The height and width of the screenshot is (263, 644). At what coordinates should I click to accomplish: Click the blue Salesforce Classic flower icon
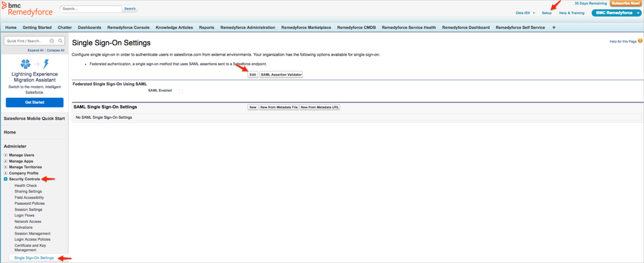point(25,64)
